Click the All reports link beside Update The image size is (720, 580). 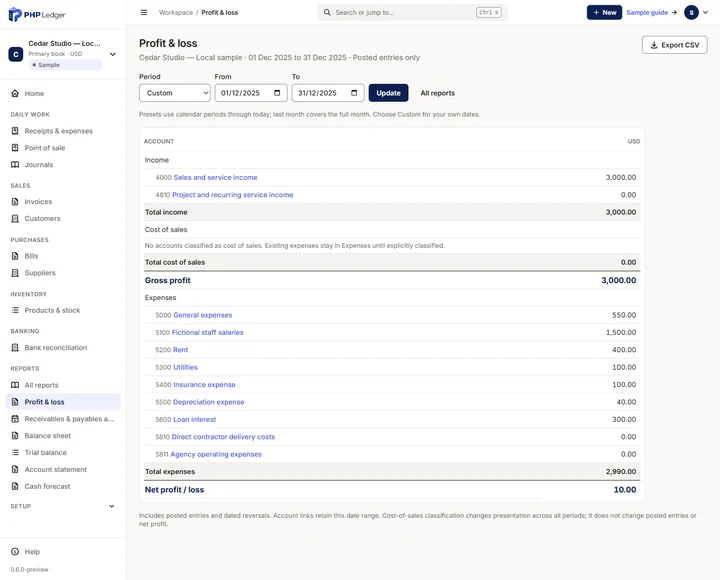click(x=438, y=93)
